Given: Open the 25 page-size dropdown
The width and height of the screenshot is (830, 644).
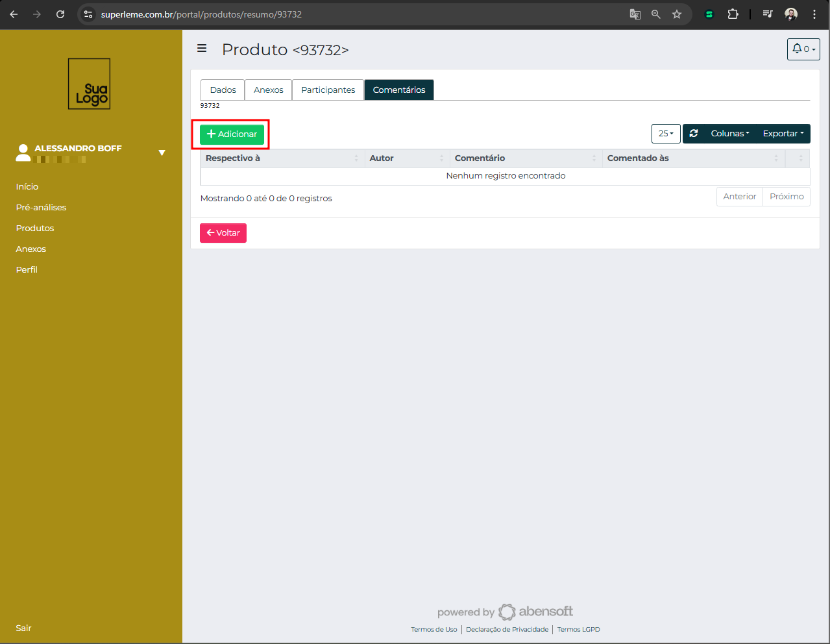Looking at the screenshot, I should point(666,134).
